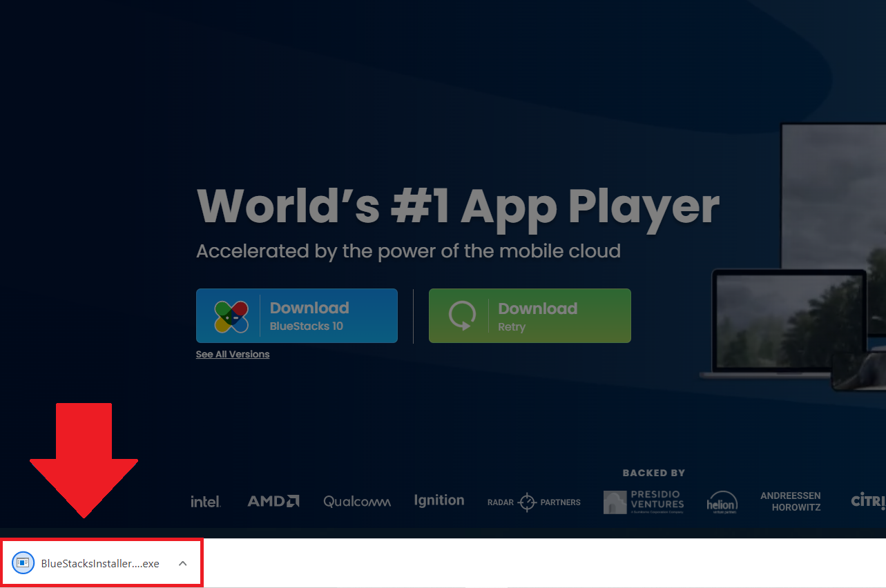Click the AMD partner logo
This screenshot has height=588, width=886.
click(x=273, y=500)
